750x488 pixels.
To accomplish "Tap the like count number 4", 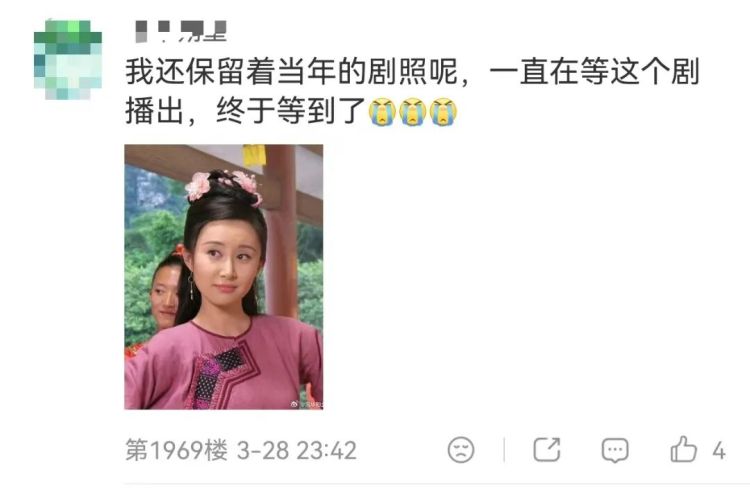I will [x=719, y=451].
